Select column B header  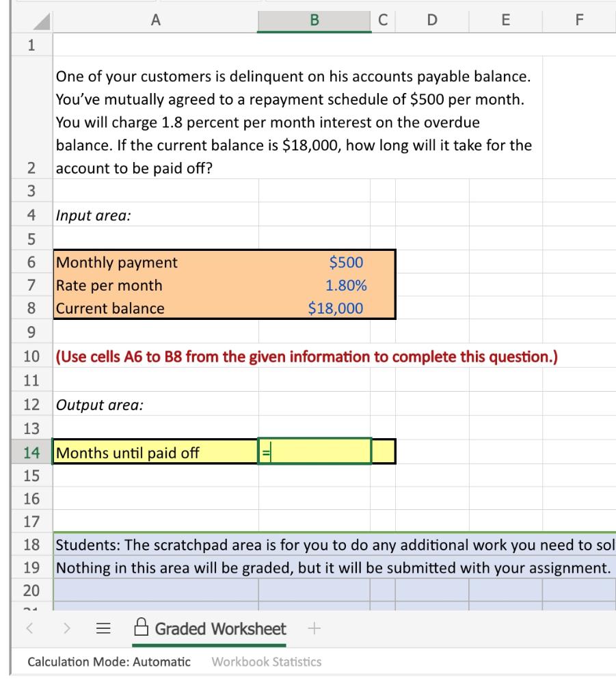[x=314, y=20]
